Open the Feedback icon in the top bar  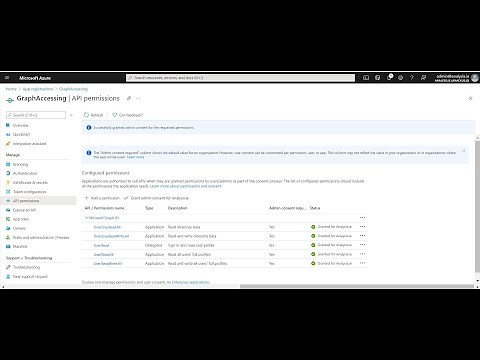tap(423, 78)
